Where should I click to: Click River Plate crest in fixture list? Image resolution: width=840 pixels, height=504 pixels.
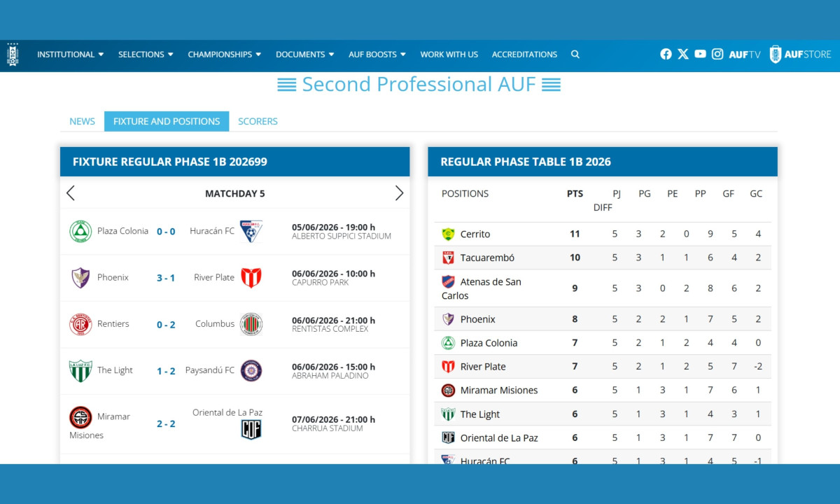pyautogui.click(x=251, y=278)
